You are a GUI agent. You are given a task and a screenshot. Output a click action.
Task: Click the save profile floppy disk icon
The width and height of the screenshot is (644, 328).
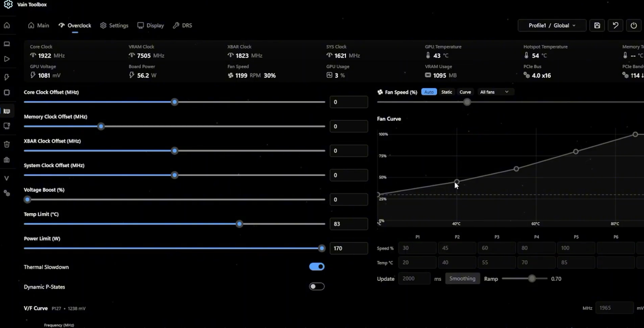pyautogui.click(x=597, y=26)
